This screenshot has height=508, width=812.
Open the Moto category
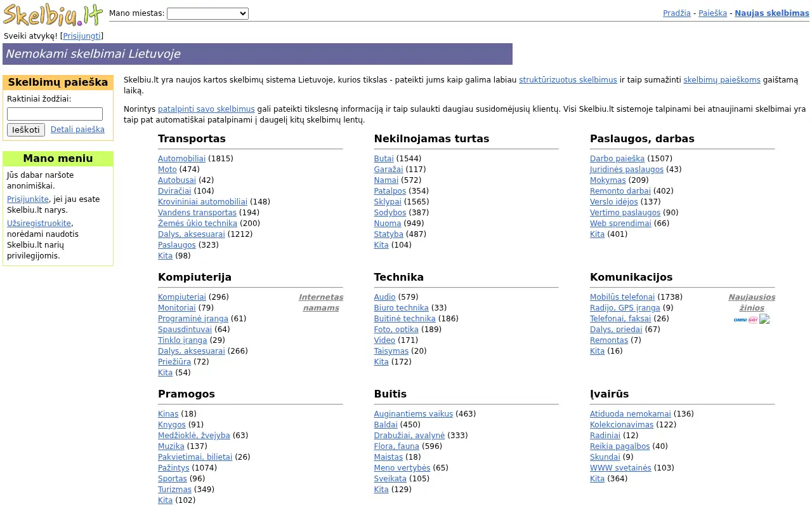coord(167,170)
